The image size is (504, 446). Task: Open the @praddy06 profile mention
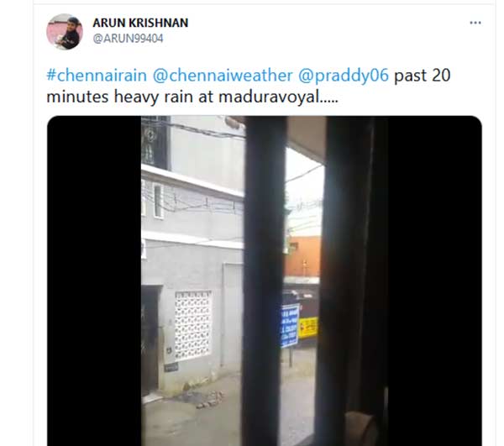coord(344,76)
